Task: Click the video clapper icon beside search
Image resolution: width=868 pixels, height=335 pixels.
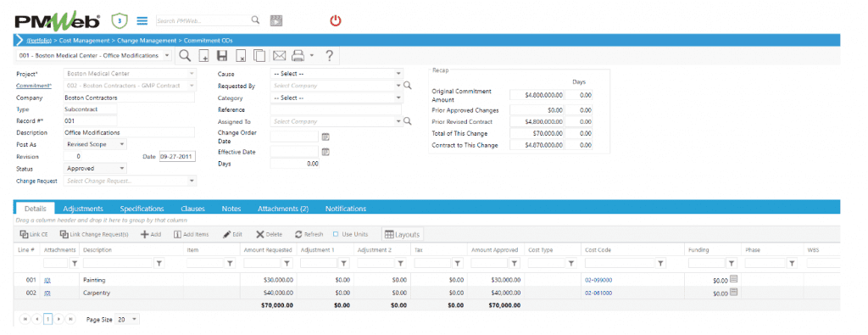Action: 275,21
